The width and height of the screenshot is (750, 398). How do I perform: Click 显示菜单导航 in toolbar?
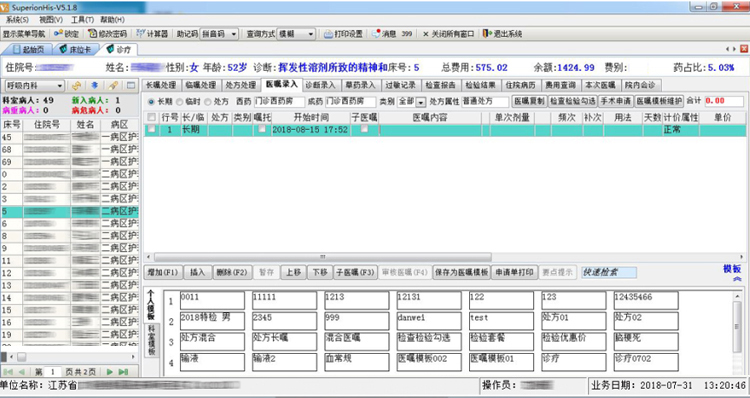(24, 34)
